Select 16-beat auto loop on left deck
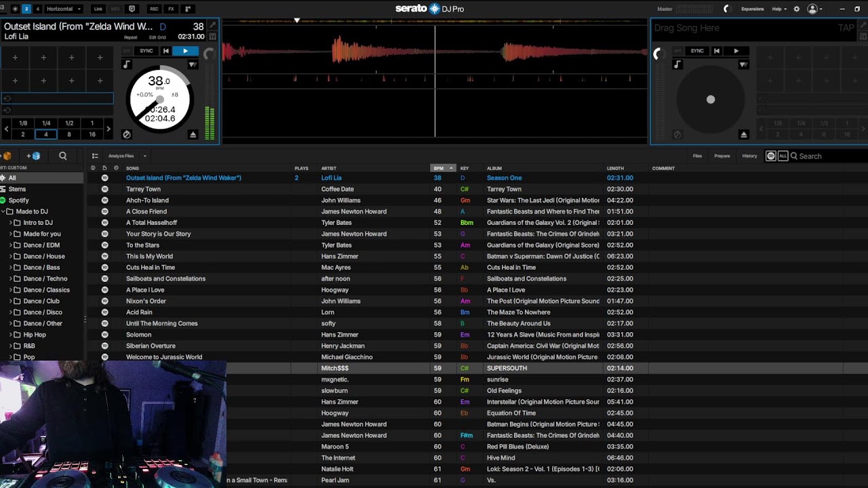Image resolution: width=868 pixels, height=488 pixels. tap(92, 134)
